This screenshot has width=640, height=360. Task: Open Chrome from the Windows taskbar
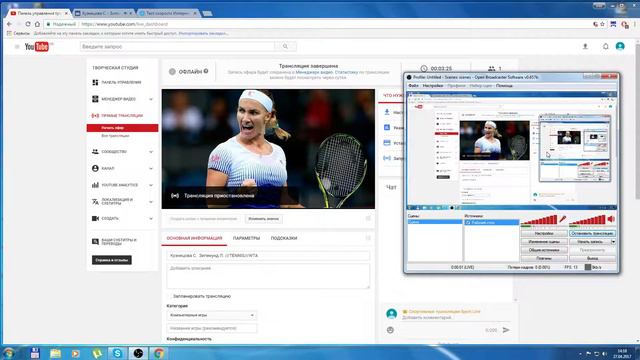coord(159,353)
